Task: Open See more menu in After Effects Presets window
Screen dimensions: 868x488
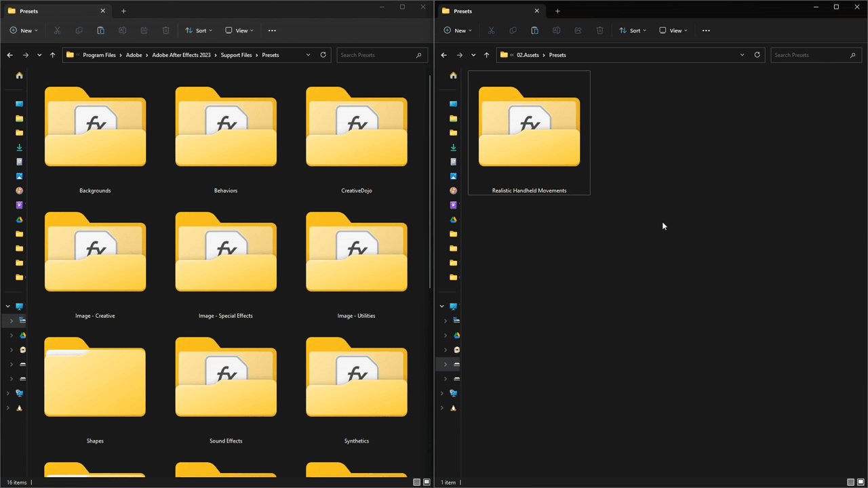Action: [x=272, y=30]
